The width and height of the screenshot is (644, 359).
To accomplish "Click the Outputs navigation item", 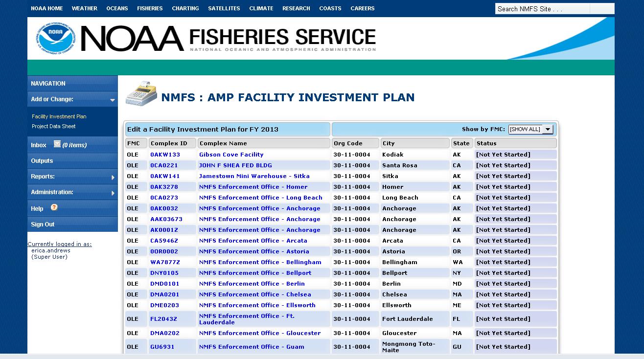I will (42, 161).
